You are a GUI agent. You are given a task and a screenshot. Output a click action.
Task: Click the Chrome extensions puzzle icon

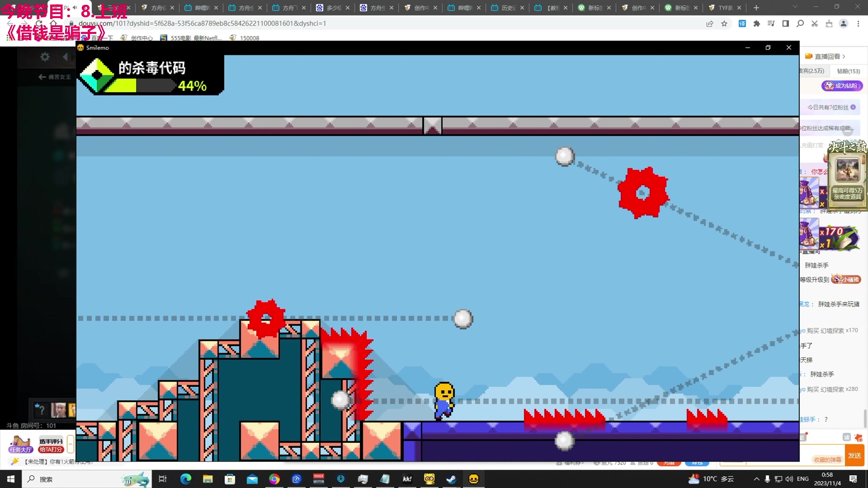pos(757,23)
